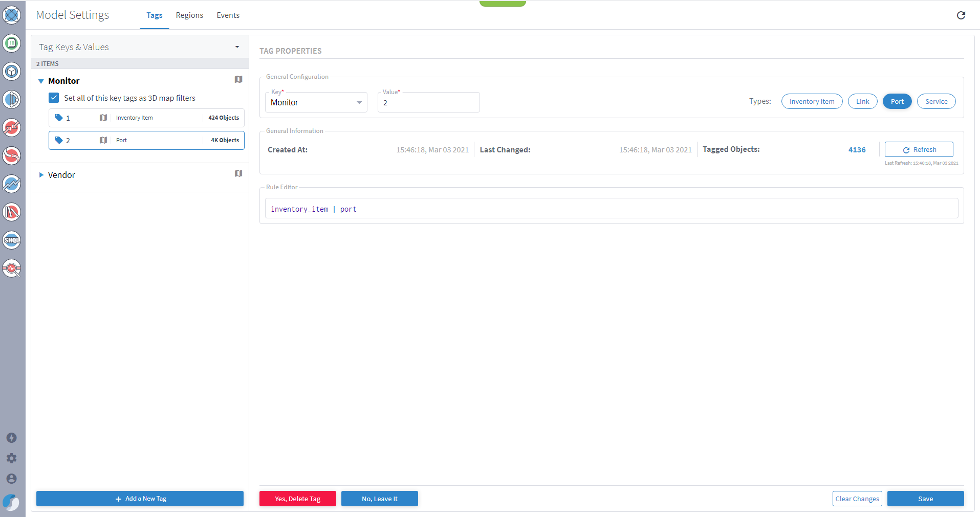Click the map icon next to Monitor key
Image resolution: width=980 pixels, height=517 pixels.
click(x=238, y=80)
